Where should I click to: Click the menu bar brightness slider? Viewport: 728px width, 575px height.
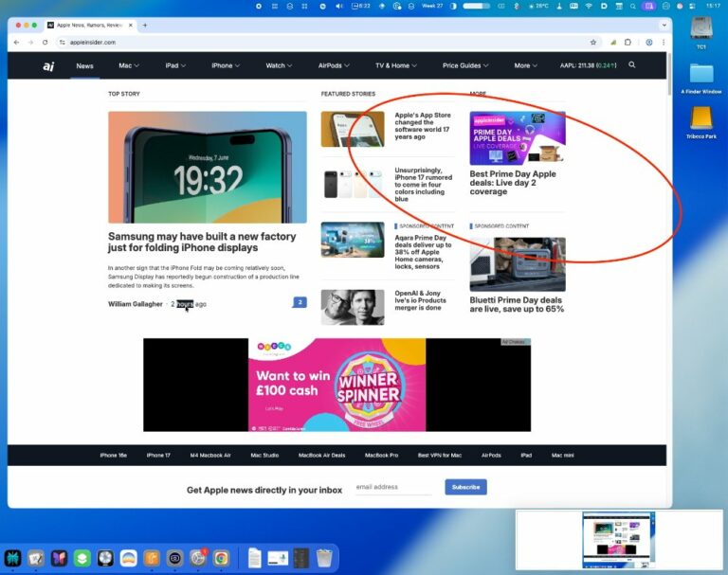[x=477, y=6]
